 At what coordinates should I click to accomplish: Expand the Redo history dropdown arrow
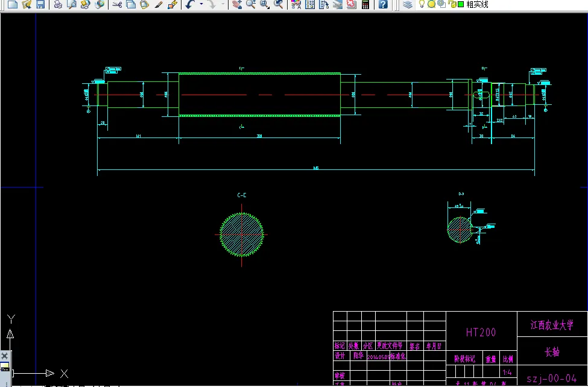coord(223,4)
